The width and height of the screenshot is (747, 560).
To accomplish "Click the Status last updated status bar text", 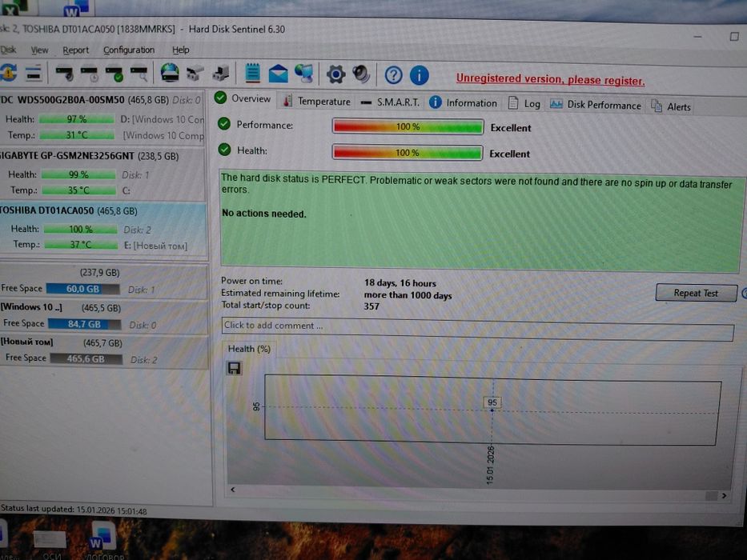I will [x=74, y=510].
